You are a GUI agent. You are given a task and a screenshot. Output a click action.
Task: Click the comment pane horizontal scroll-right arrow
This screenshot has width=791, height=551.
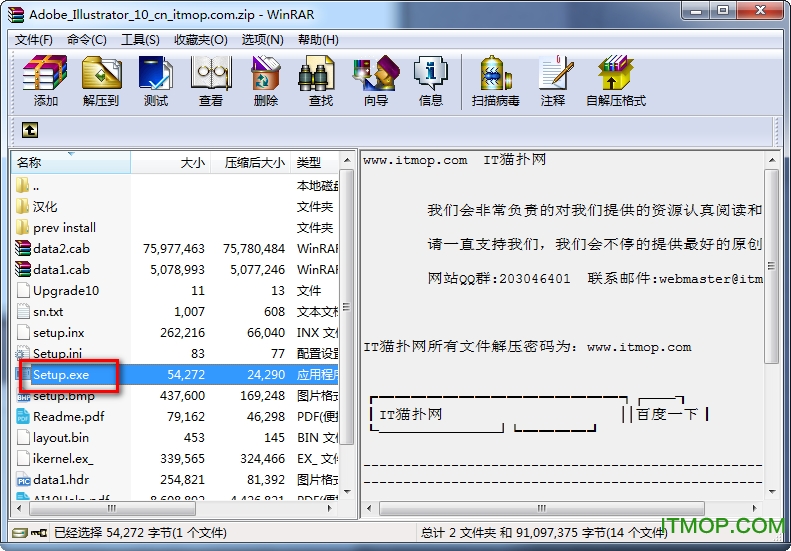click(x=755, y=508)
